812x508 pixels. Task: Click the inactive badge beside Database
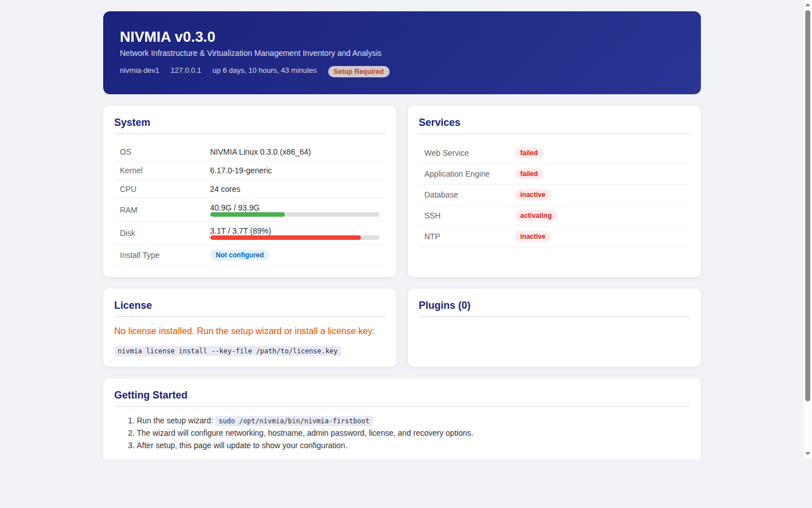tap(532, 194)
